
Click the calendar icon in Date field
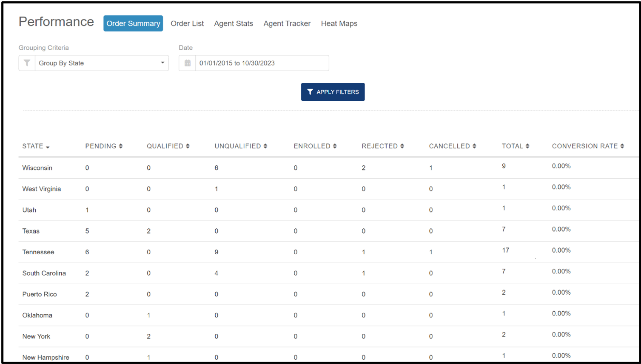(x=188, y=63)
